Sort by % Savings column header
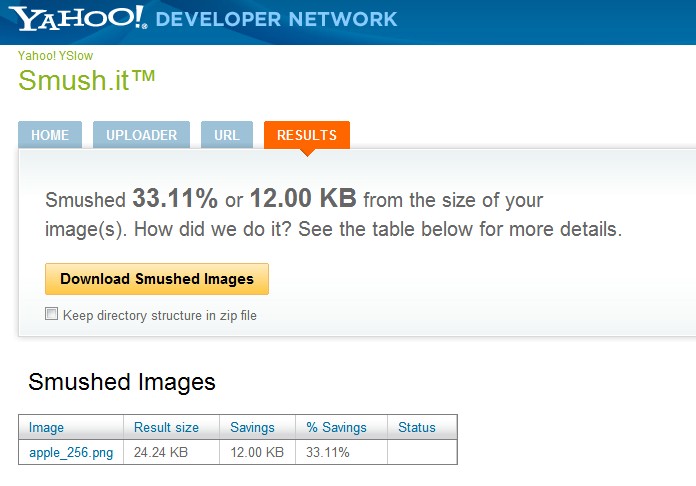 tap(336, 427)
